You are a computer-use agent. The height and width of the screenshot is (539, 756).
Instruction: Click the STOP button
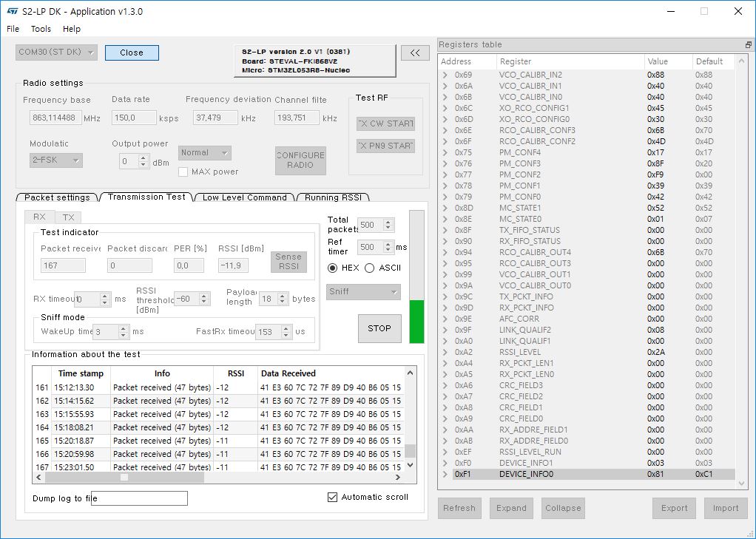tap(379, 328)
